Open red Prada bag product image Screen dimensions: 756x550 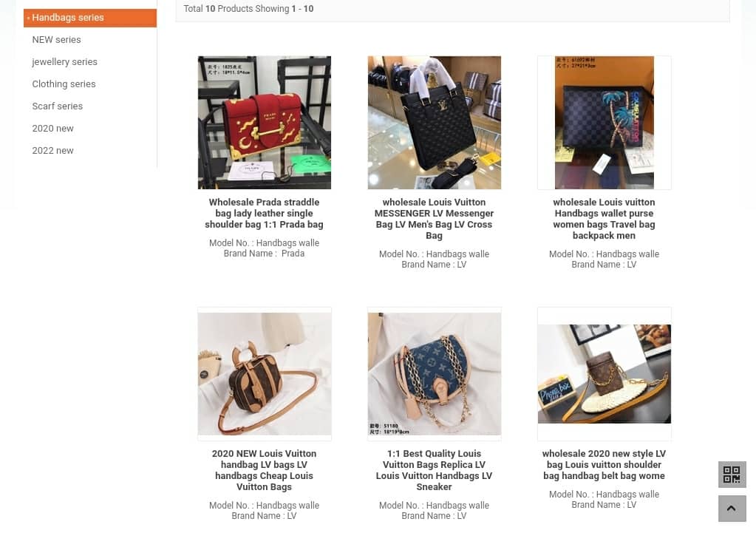pos(265,123)
